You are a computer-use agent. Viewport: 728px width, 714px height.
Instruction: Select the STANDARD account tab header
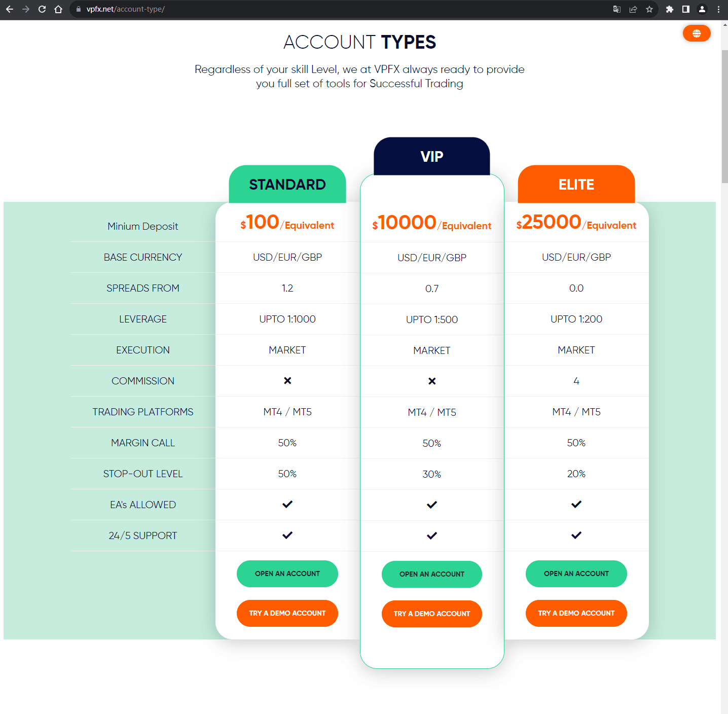click(287, 184)
